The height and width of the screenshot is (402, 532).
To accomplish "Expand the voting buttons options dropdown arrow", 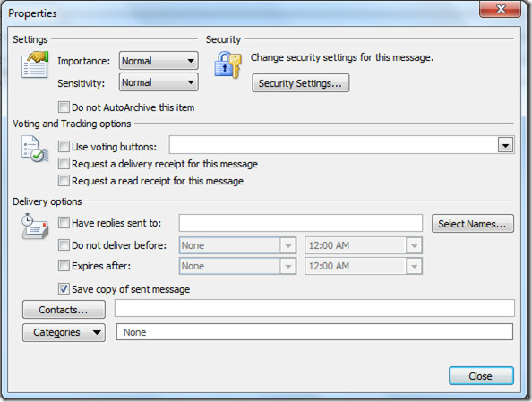I will [x=505, y=146].
